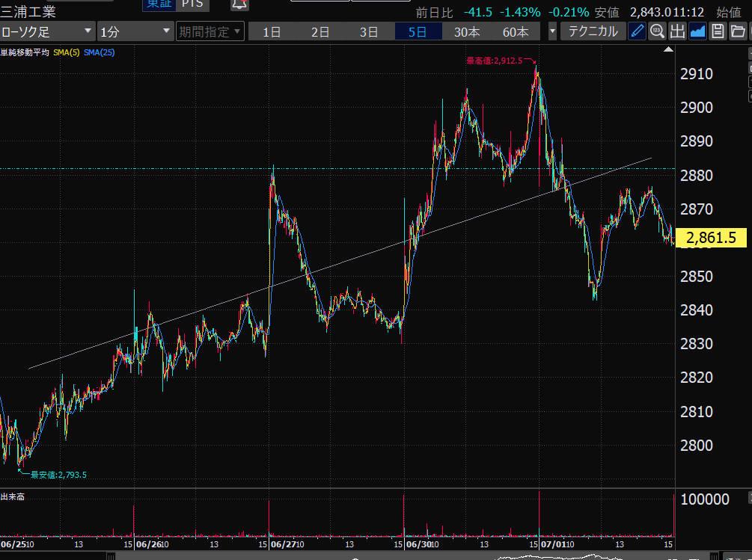Click the 100000 volume axis label
The height and width of the screenshot is (560, 752).
tap(705, 499)
